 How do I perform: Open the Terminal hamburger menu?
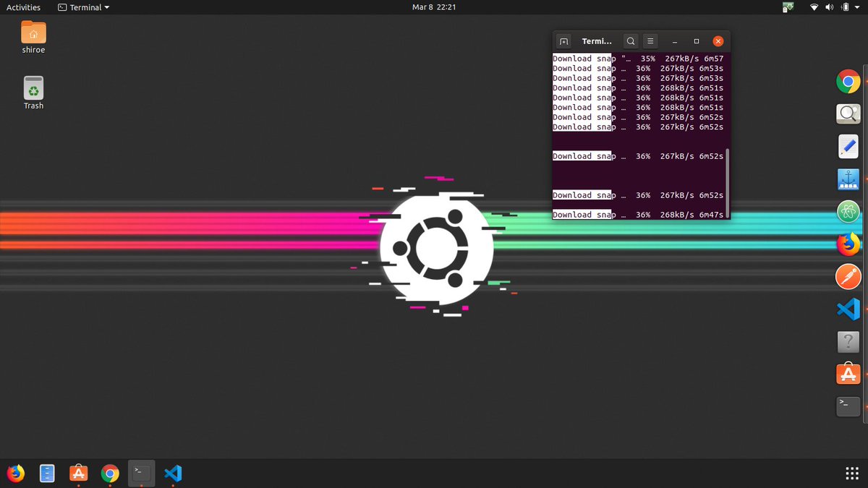tap(651, 41)
